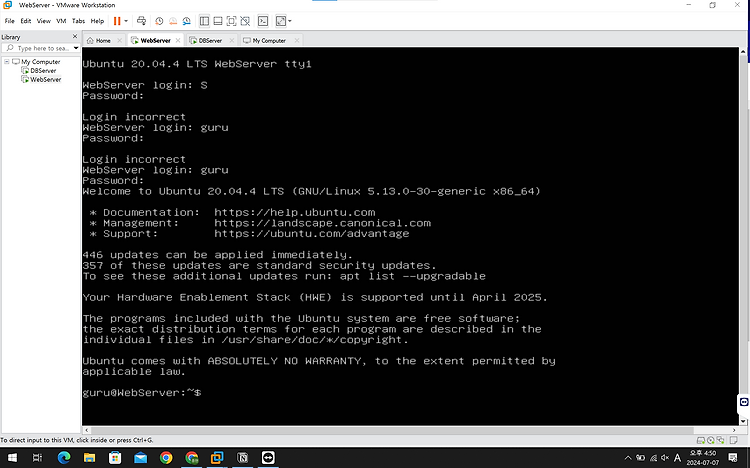Image resolution: width=750 pixels, height=468 pixels.
Task: Click Send Ctrl+Alt+Del toolbar icon
Action: coord(141,21)
